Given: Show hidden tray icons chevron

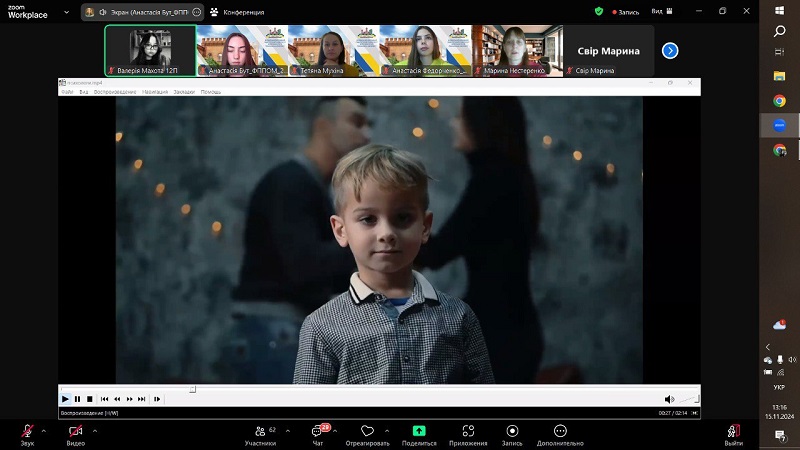Looking at the screenshot, I should [x=768, y=347].
